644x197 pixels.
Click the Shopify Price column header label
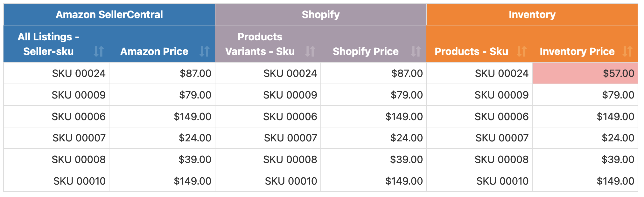coord(366,51)
